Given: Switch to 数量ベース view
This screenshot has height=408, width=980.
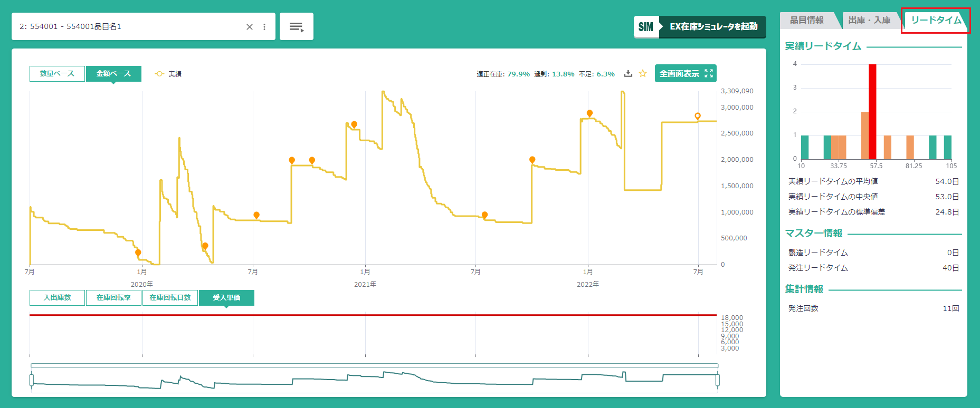Looking at the screenshot, I should coord(57,74).
